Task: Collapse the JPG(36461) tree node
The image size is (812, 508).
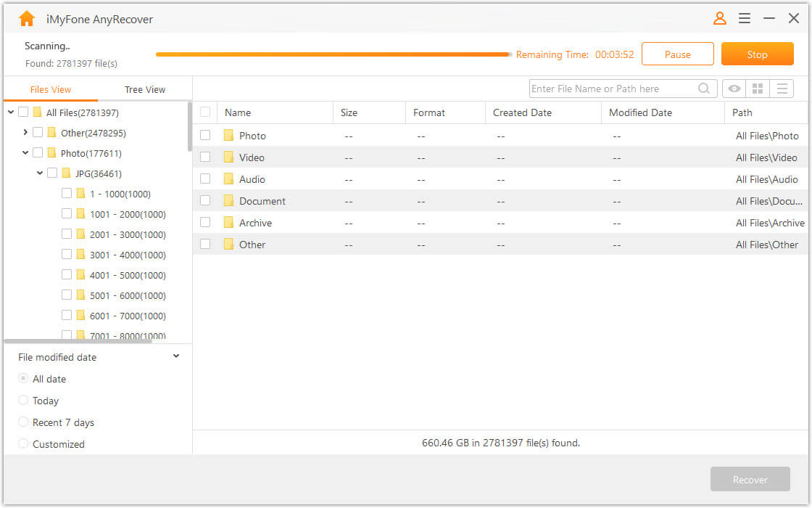Action: 40,173
